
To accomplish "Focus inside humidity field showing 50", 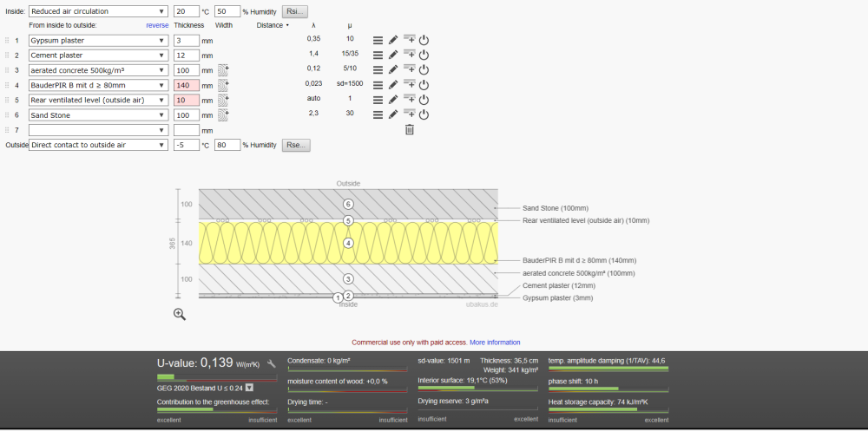I will point(227,11).
